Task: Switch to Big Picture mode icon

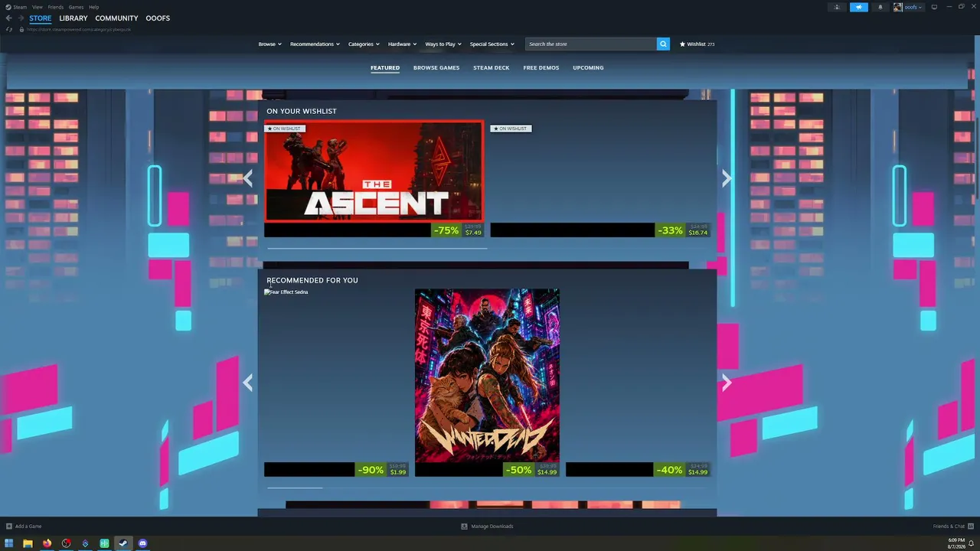Action: pyautogui.click(x=934, y=7)
